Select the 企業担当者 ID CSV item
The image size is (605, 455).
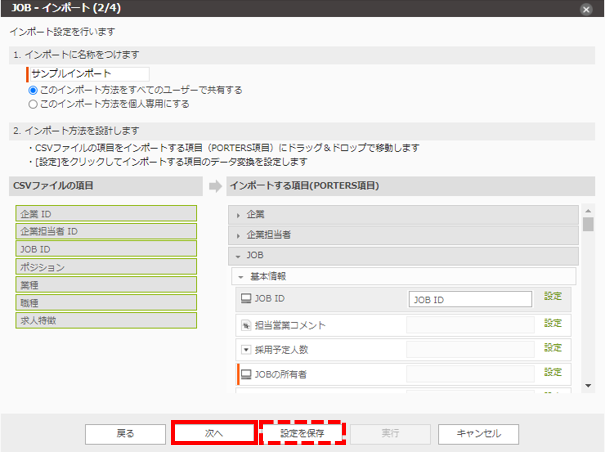pyautogui.click(x=106, y=231)
